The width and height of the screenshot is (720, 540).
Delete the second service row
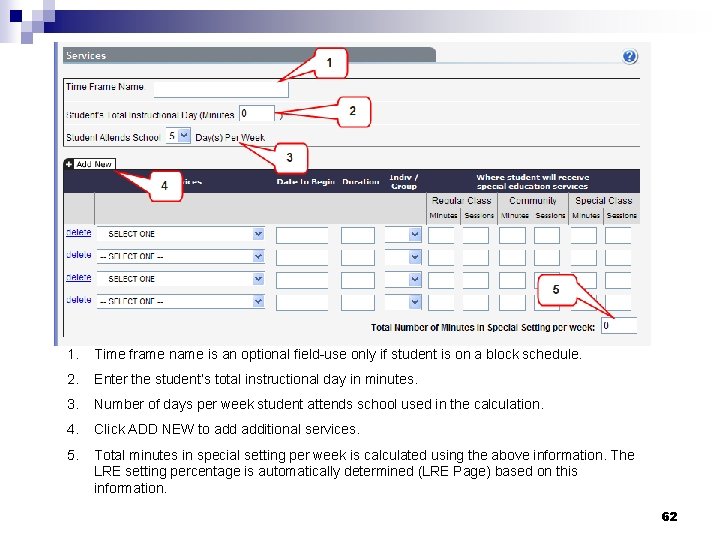(x=79, y=255)
